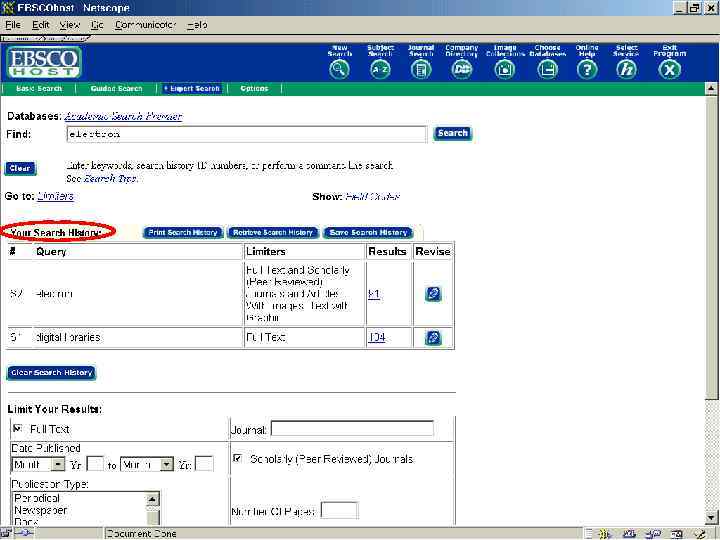Click the Clear button
The image size is (720, 540).
(20, 168)
